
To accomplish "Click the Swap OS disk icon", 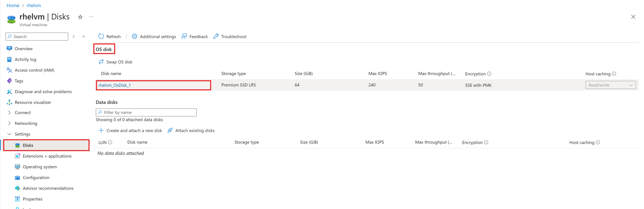I will [101, 62].
